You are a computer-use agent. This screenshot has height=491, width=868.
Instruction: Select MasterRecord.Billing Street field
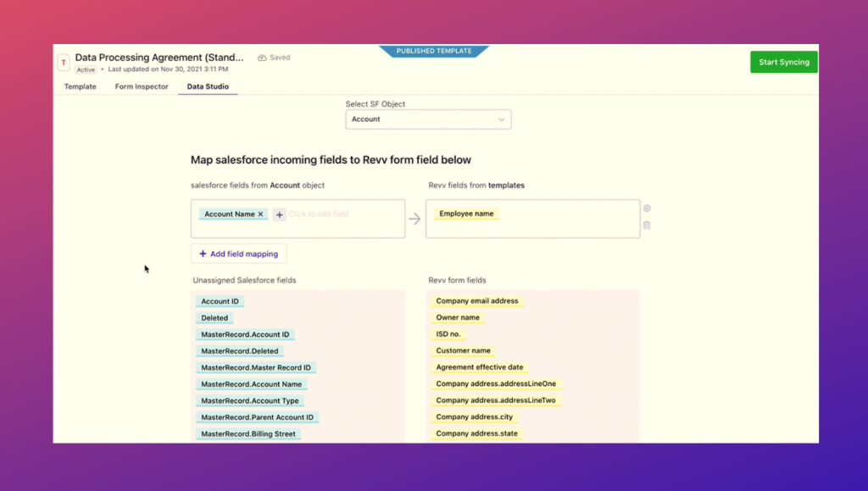click(x=248, y=434)
